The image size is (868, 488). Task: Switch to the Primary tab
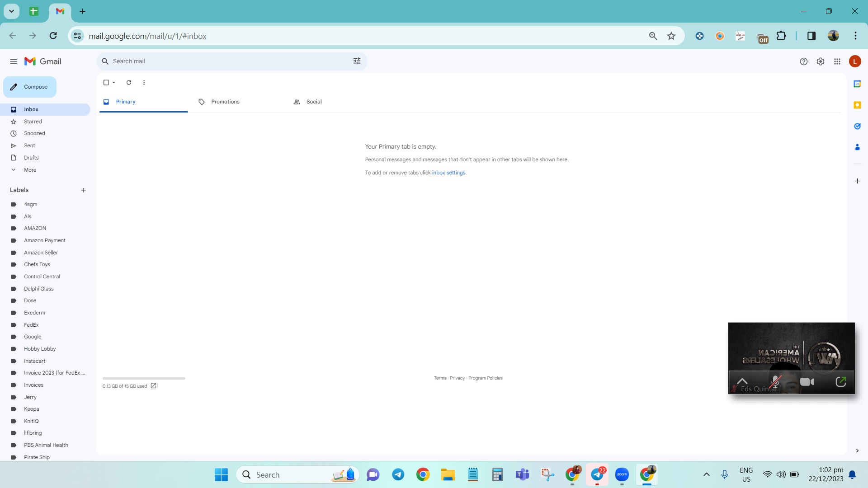(143, 102)
